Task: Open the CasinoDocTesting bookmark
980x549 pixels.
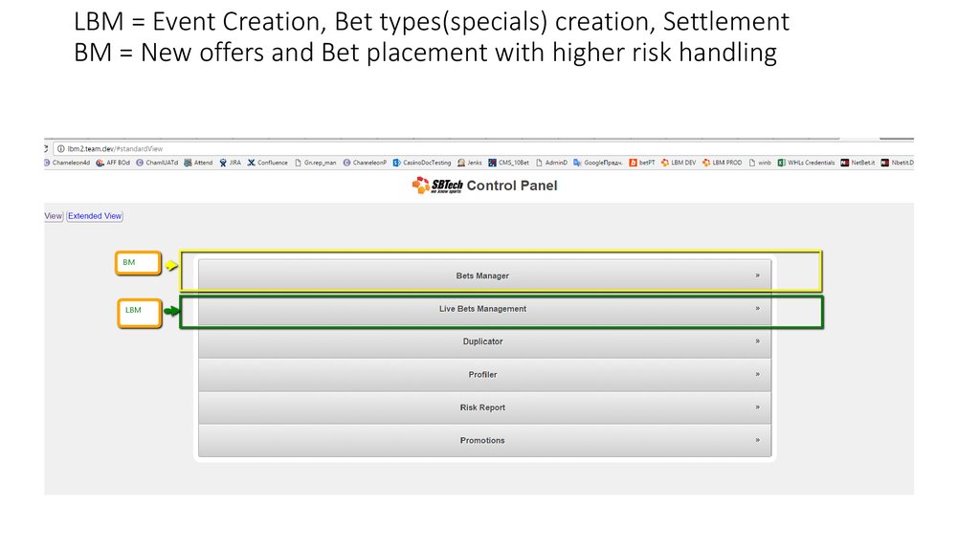Action: (x=421, y=163)
